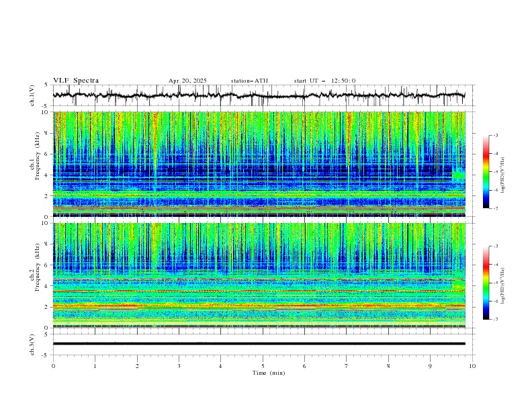Click the log(PSD) label beside ch.1 color bar

(502, 175)
